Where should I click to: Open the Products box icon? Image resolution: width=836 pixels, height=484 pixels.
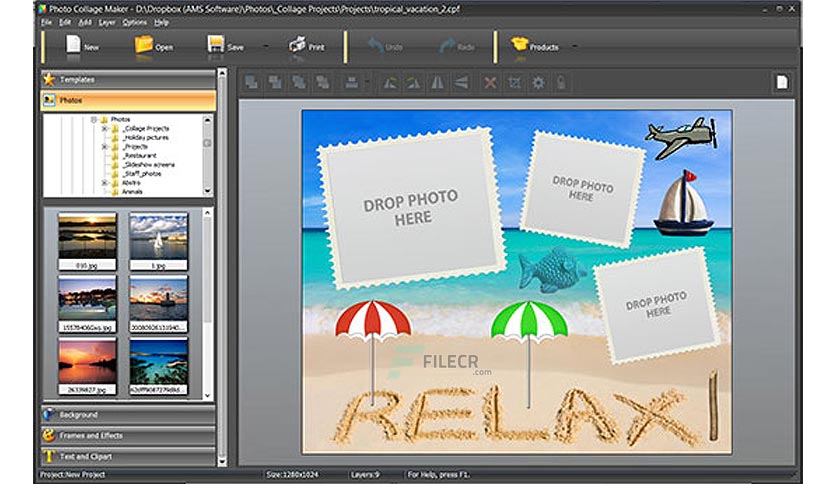[519, 45]
